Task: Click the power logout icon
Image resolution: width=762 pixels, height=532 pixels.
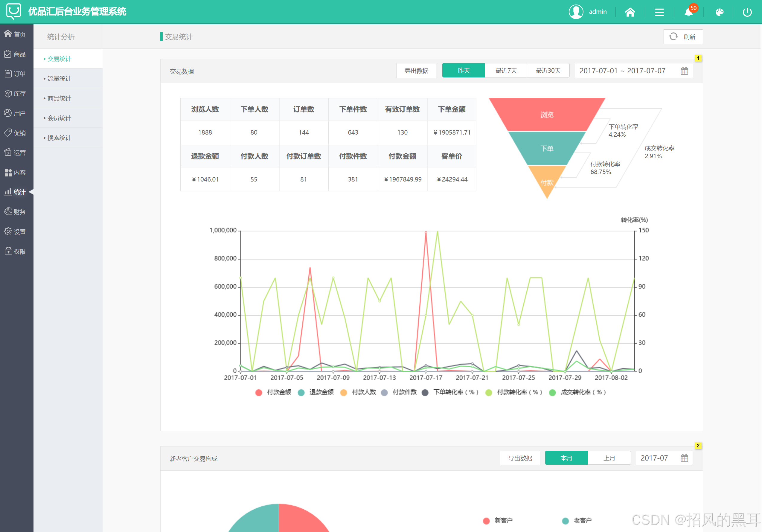Action: (x=747, y=12)
